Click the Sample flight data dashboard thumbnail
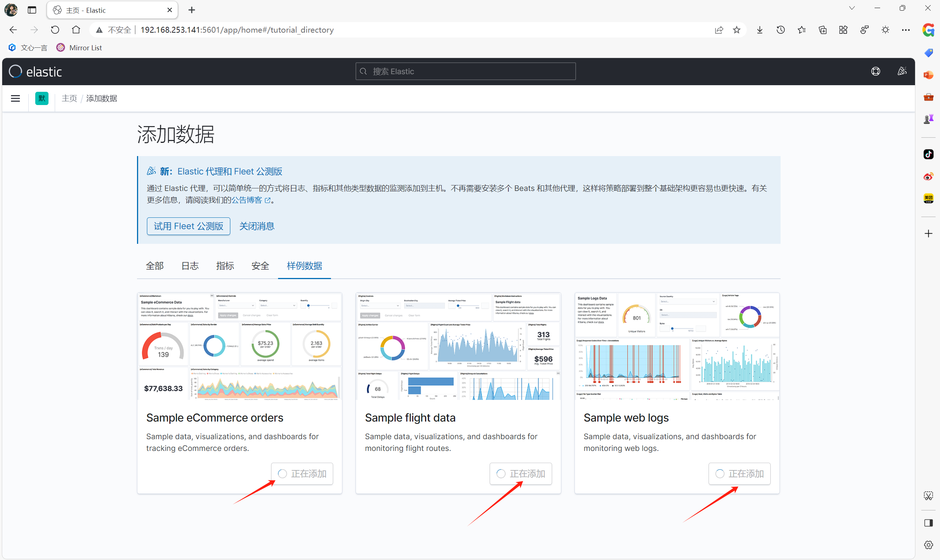This screenshot has height=560, width=940. [x=458, y=346]
